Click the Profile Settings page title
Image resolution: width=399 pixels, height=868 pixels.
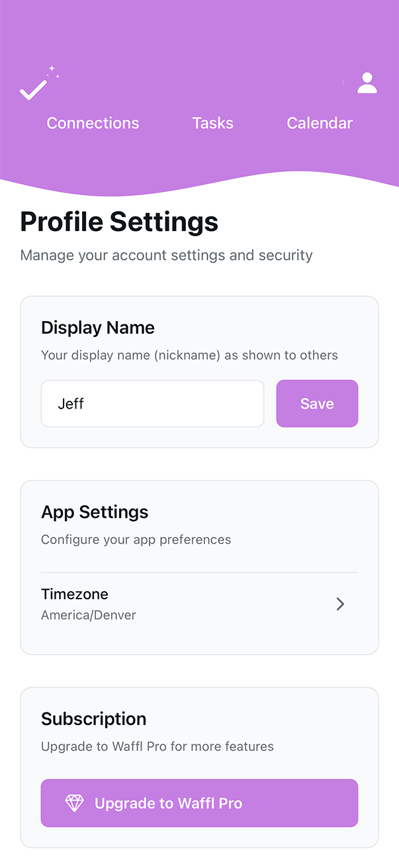point(118,221)
